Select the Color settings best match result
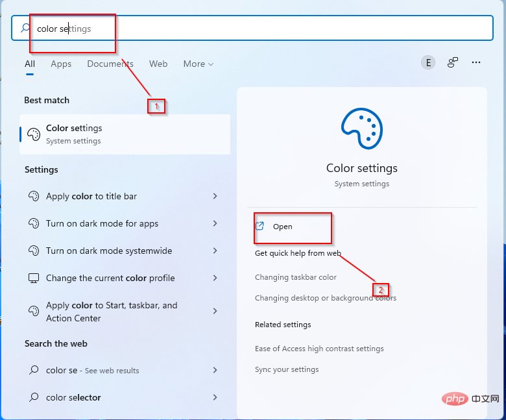The image size is (506, 420). click(x=125, y=134)
